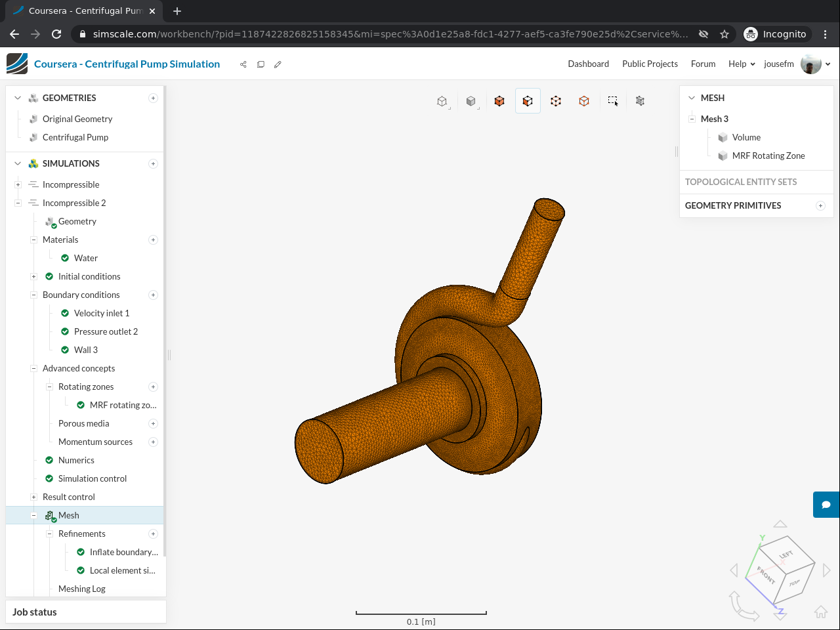Open the Dashboard menu item
Screen dimensions: 840x630
tap(588, 64)
